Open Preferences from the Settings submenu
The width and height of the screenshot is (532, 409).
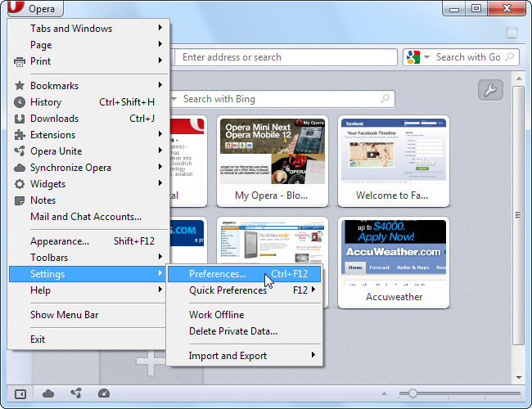[x=244, y=274]
